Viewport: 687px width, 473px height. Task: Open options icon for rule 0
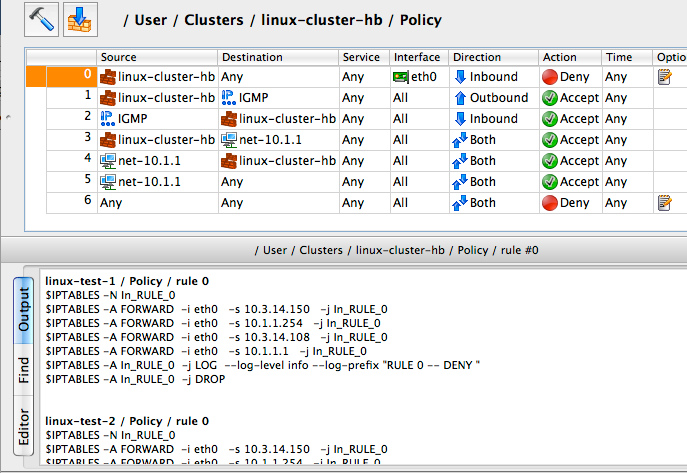(x=665, y=77)
